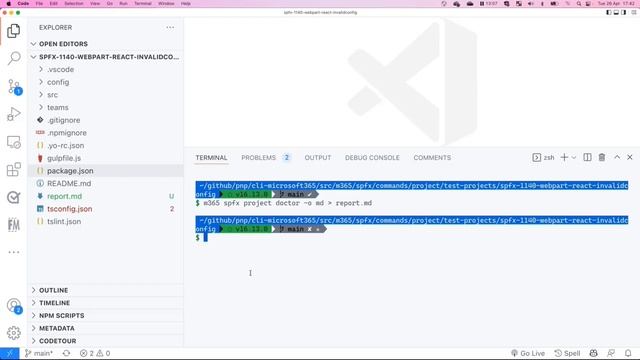Screen dimensions: 640x360
Task: Open the Extensions view
Action: click(x=13, y=169)
